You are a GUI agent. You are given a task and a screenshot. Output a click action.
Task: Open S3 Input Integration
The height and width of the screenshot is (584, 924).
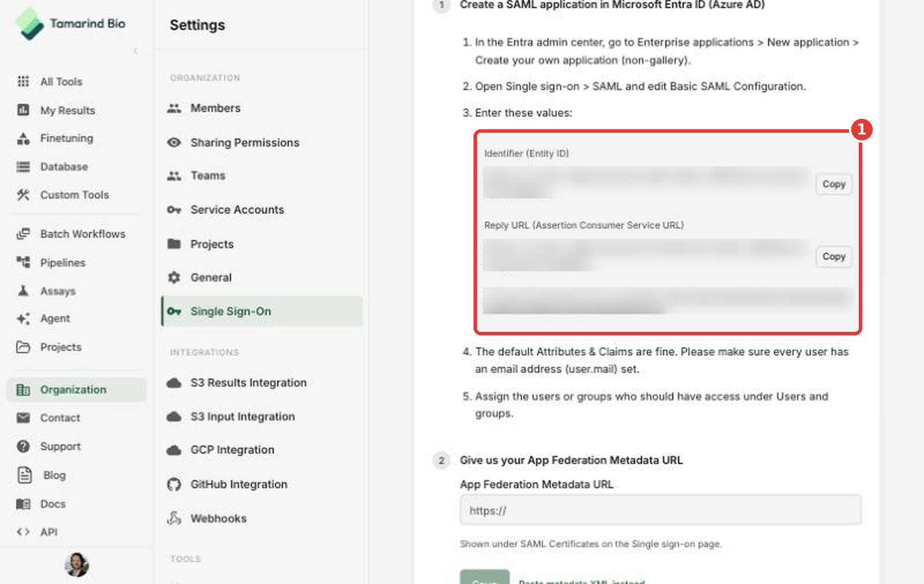243,417
